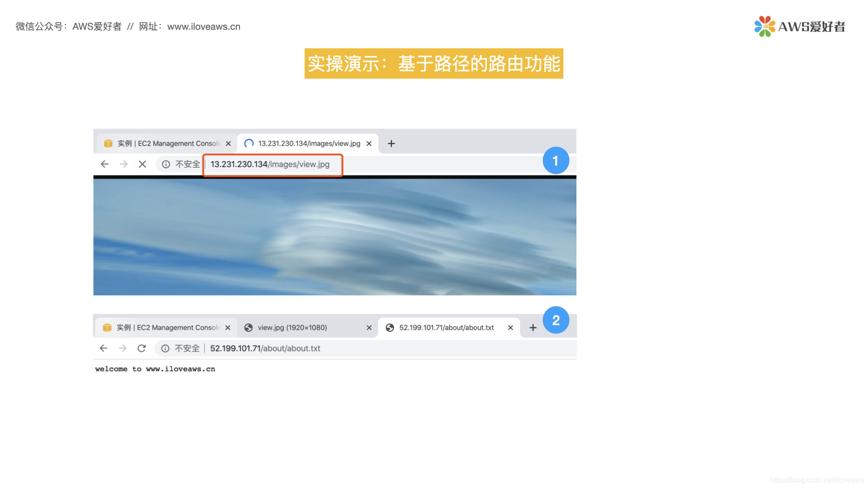868x488 pixels.
Task: Click forward arrow in top browser
Action: click(x=123, y=164)
